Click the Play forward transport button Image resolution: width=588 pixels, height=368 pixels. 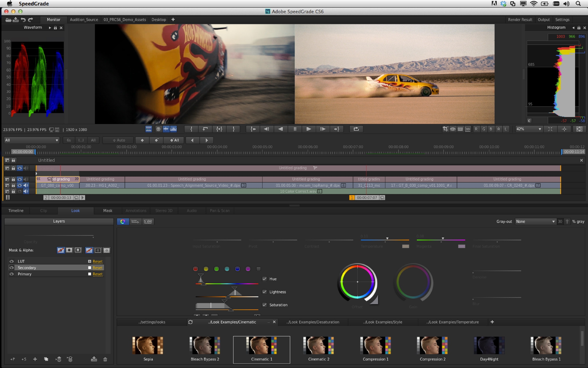pos(308,129)
